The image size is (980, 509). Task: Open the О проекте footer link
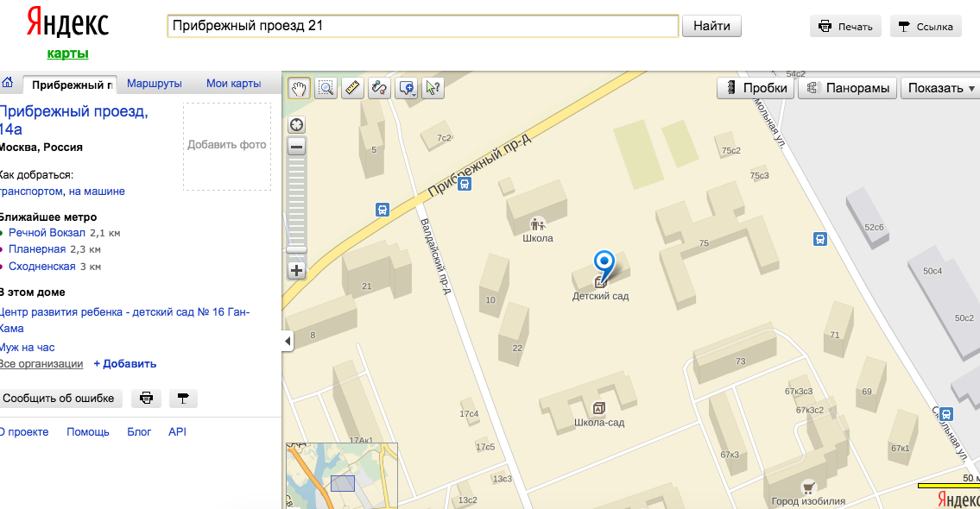pos(24,432)
